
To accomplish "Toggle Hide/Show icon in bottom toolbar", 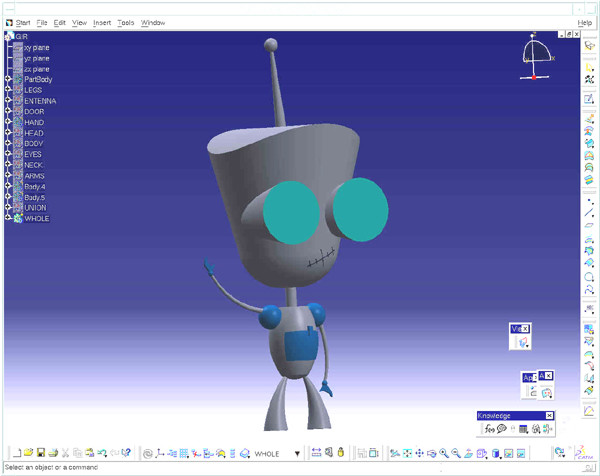I will coord(508,453).
